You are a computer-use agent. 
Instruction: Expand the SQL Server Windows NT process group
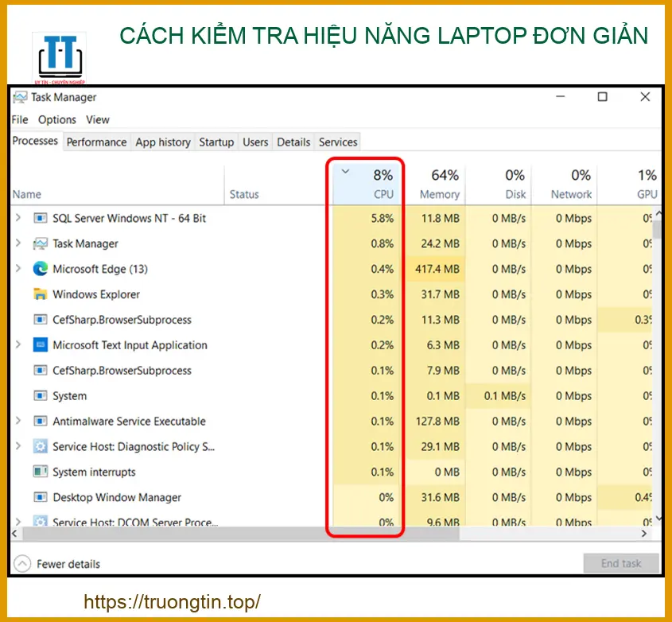click(18, 218)
